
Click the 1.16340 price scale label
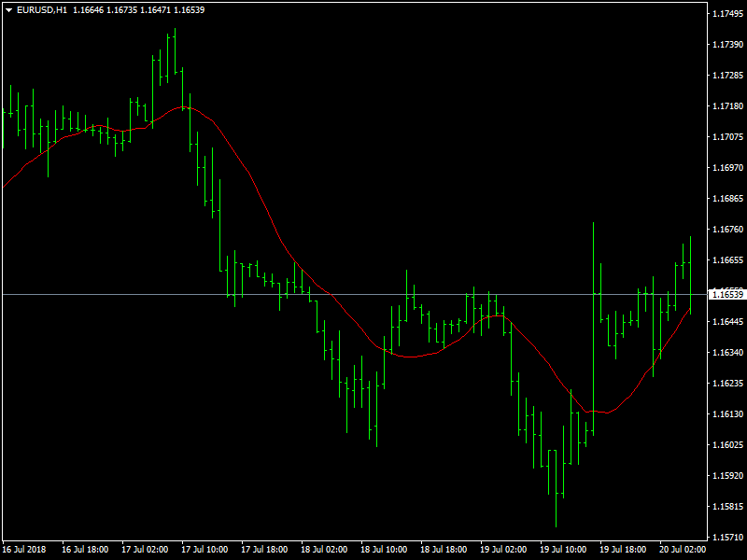point(727,353)
